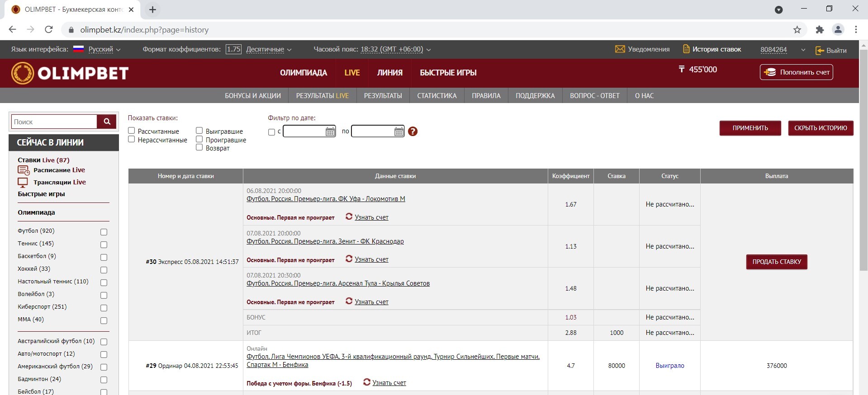Click the Live schedule icon
This screenshot has height=395, width=868.
24,170
